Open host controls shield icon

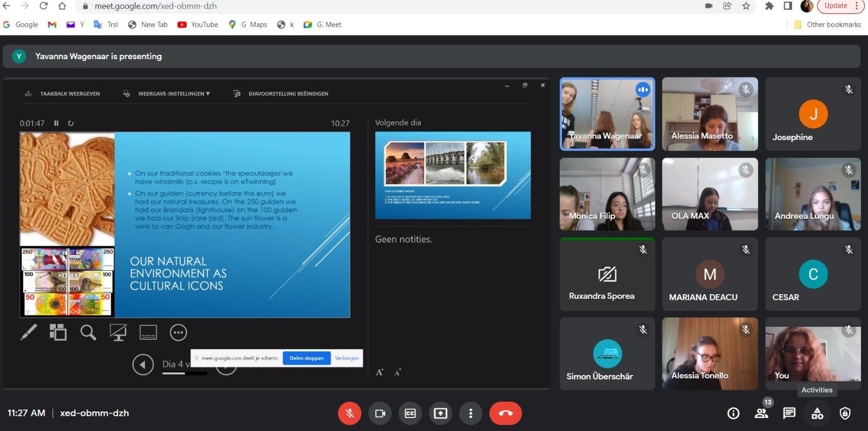pos(845,414)
